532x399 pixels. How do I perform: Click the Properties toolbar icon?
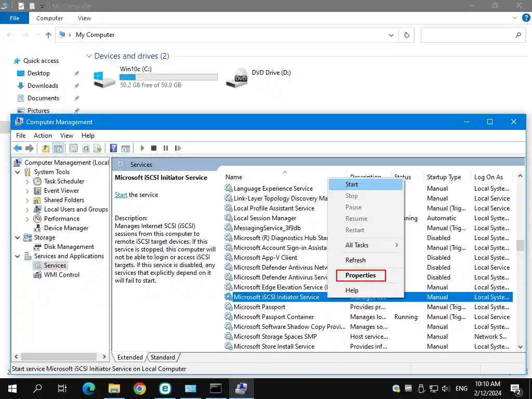[73, 148]
